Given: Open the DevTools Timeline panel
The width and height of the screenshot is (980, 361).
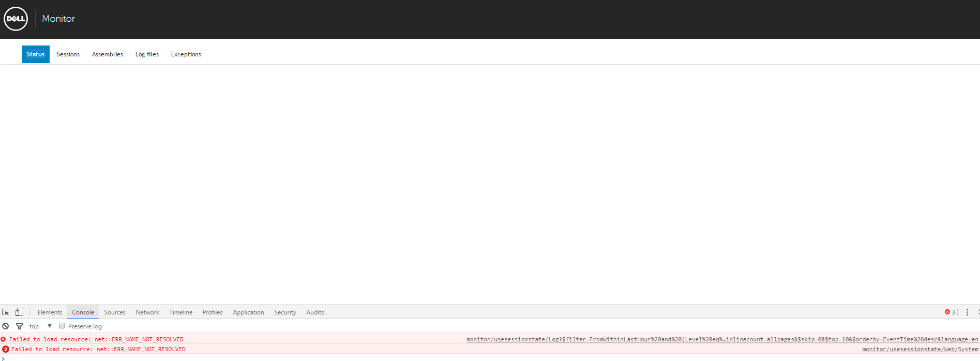Looking at the screenshot, I should coord(181,312).
